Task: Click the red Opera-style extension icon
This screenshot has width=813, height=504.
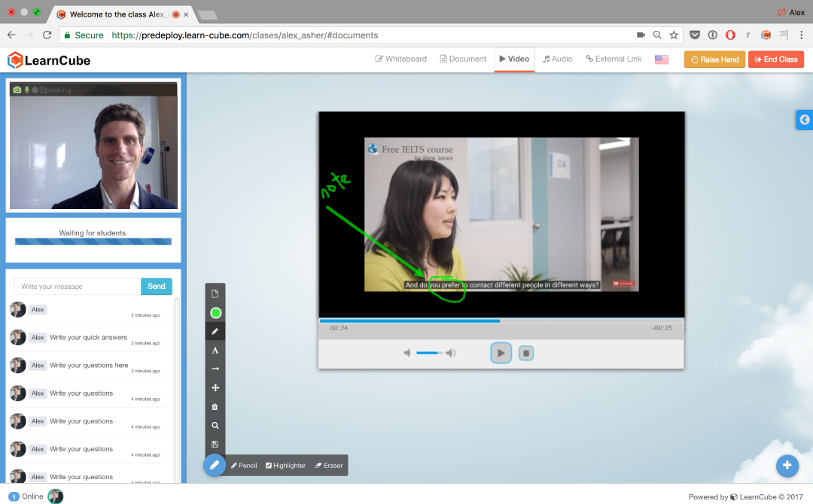Action: tap(730, 35)
